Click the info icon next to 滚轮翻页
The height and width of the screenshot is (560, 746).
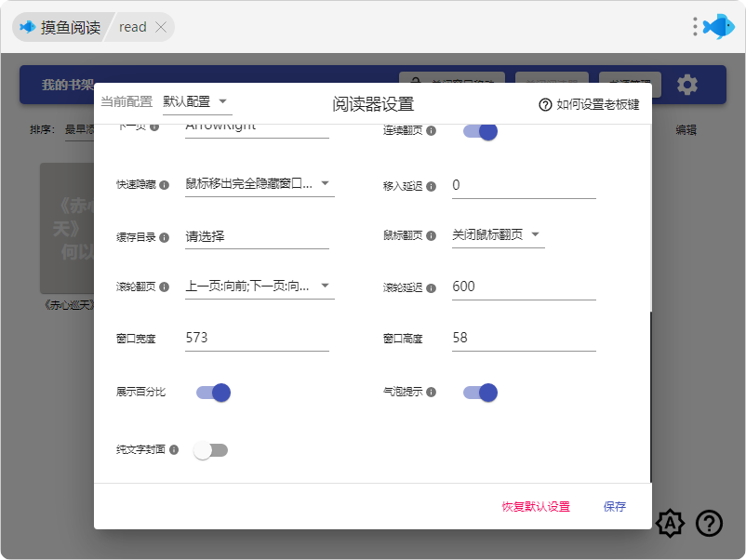click(164, 287)
